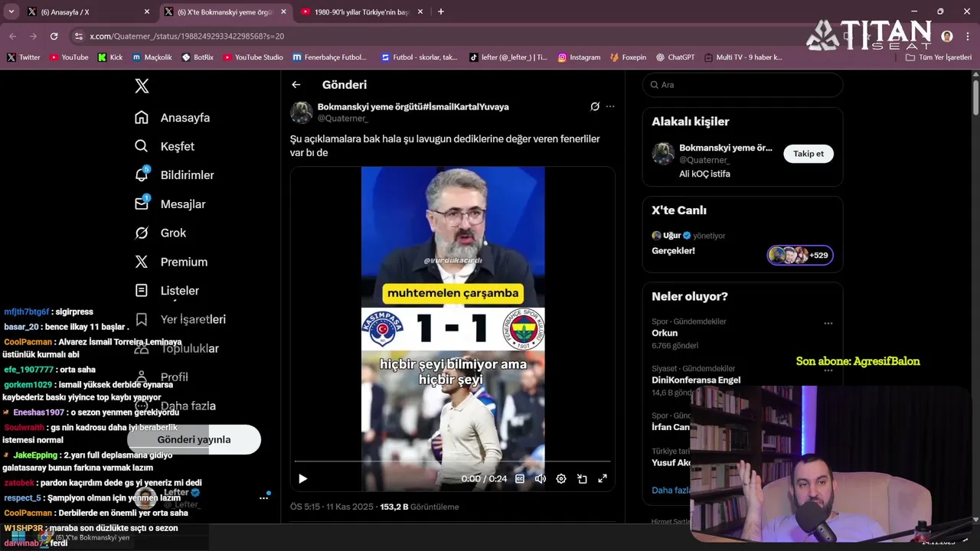The image size is (980, 551).
Task: Show more trends via Daha fazla
Action: (671, 490)
